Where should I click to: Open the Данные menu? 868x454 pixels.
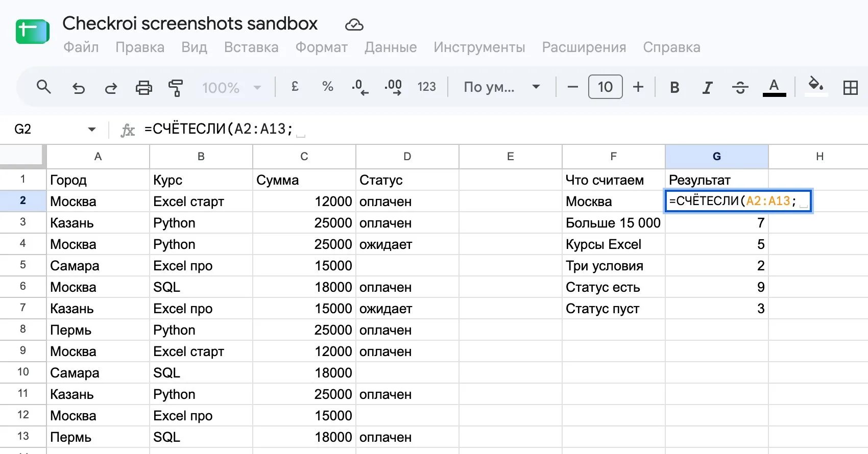(x=391, y=47)
